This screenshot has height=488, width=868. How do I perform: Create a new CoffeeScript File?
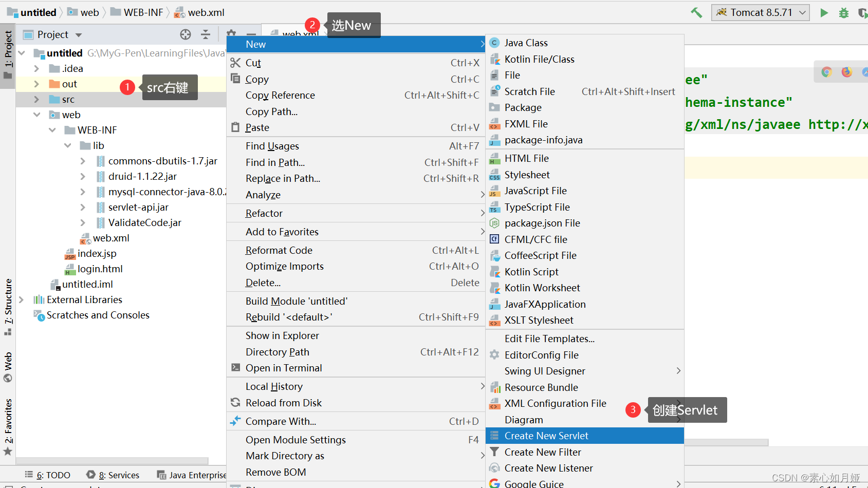[585, 255]
